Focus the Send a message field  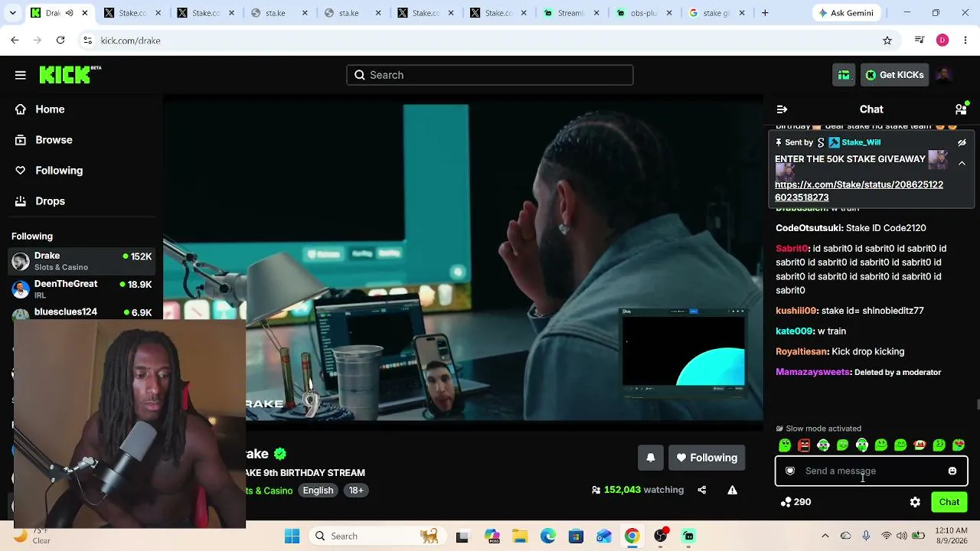(871, 471)
